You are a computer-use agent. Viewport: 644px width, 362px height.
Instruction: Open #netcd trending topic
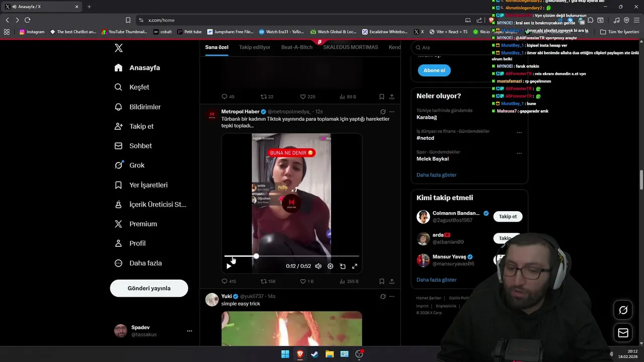click(425, 138)
